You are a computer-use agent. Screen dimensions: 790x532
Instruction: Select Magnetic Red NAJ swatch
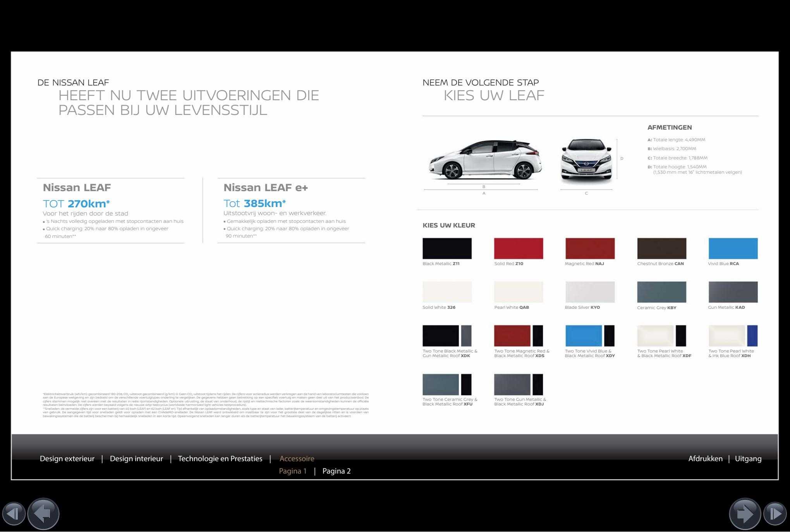tap(590, 248)
